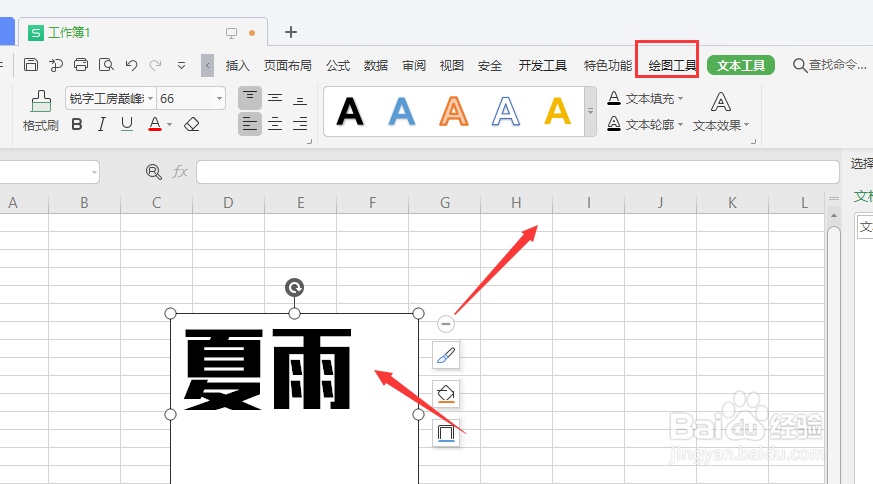
Task: Open font name dropdown
Action: click(x=150, y=99)
